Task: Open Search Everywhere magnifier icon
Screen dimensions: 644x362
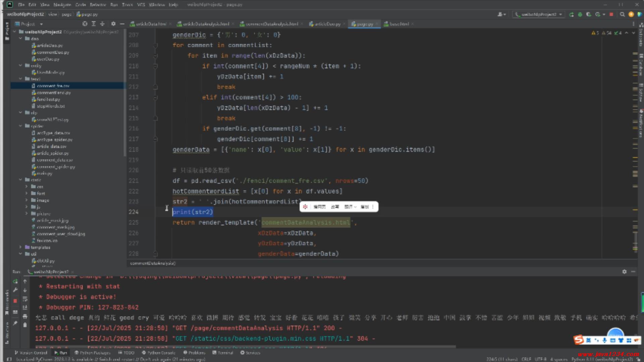Action: [622, 14]
